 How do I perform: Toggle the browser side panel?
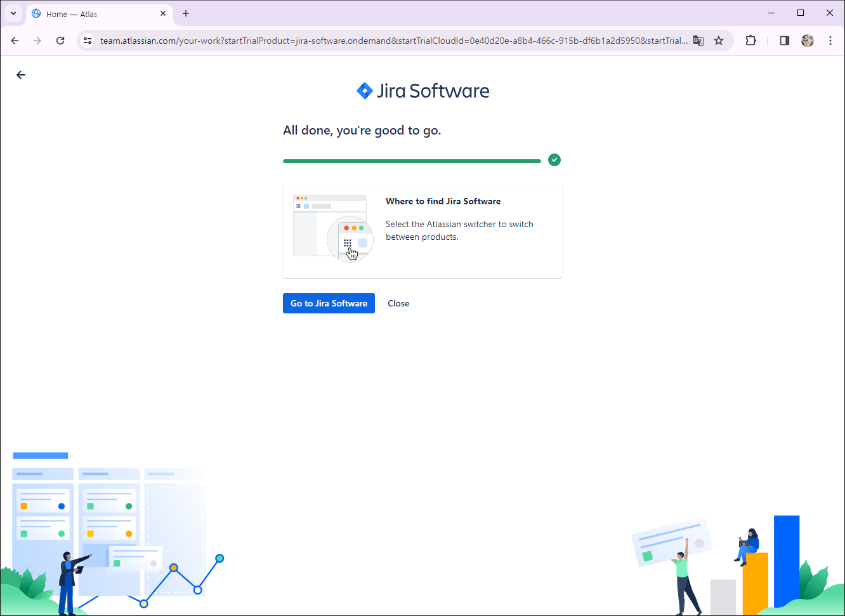[x=785, y=41]
